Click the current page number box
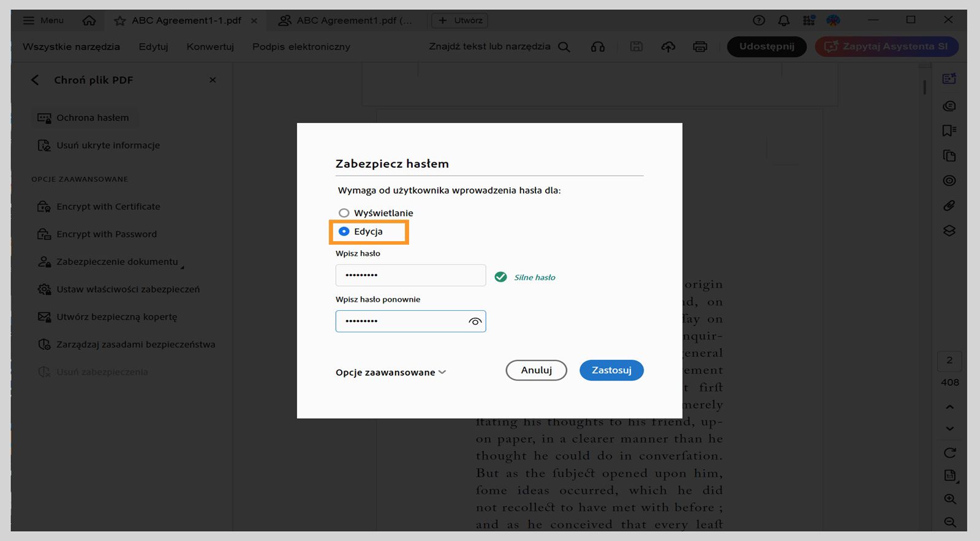980x541 pixels. coord(949,360)
